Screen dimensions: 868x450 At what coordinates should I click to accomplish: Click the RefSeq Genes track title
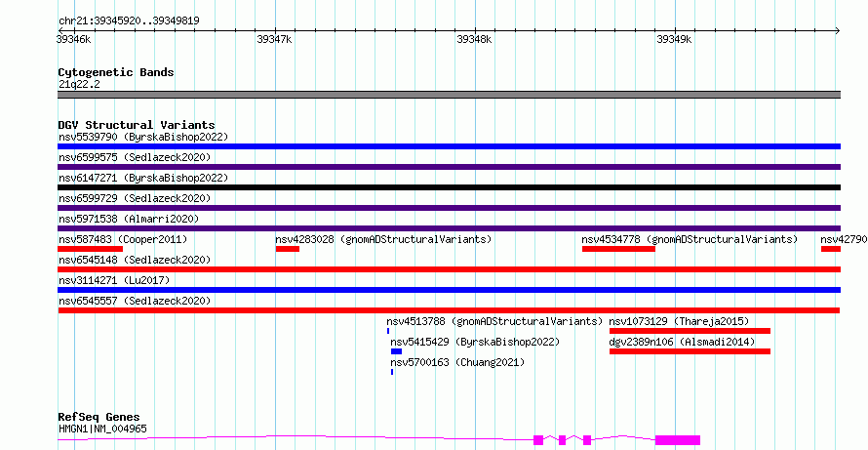click(x=99, y=417)
